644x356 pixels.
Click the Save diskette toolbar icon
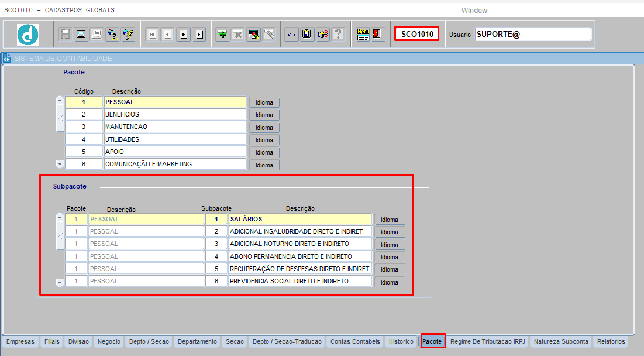point(66,34)
